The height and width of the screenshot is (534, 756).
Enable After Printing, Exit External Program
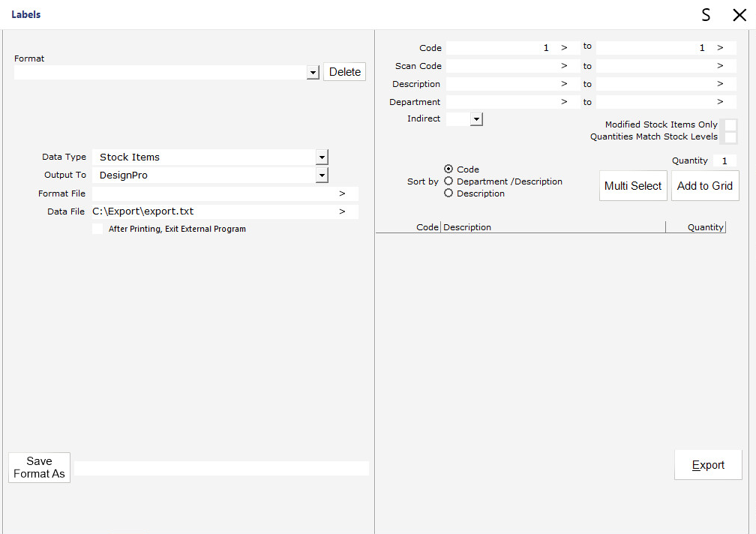point(97,229)
